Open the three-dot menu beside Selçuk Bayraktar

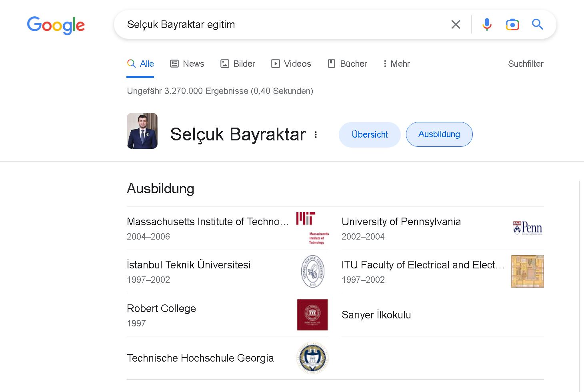316,135
